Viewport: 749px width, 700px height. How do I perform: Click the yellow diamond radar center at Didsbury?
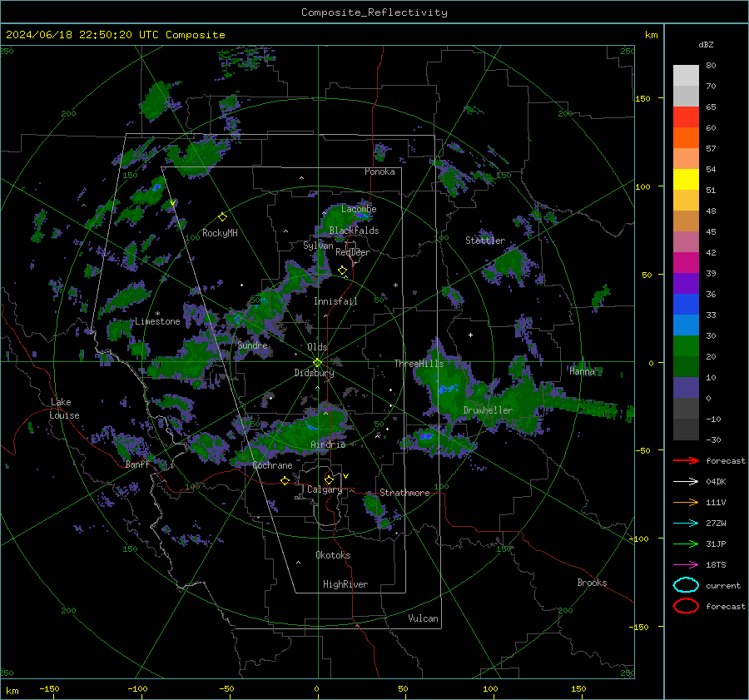(x=317, y=362)
